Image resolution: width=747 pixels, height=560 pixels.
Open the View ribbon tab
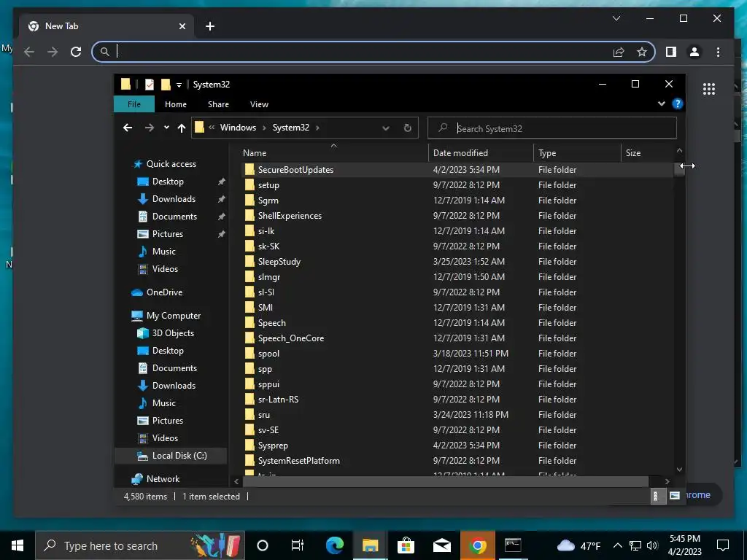(259, 104)
